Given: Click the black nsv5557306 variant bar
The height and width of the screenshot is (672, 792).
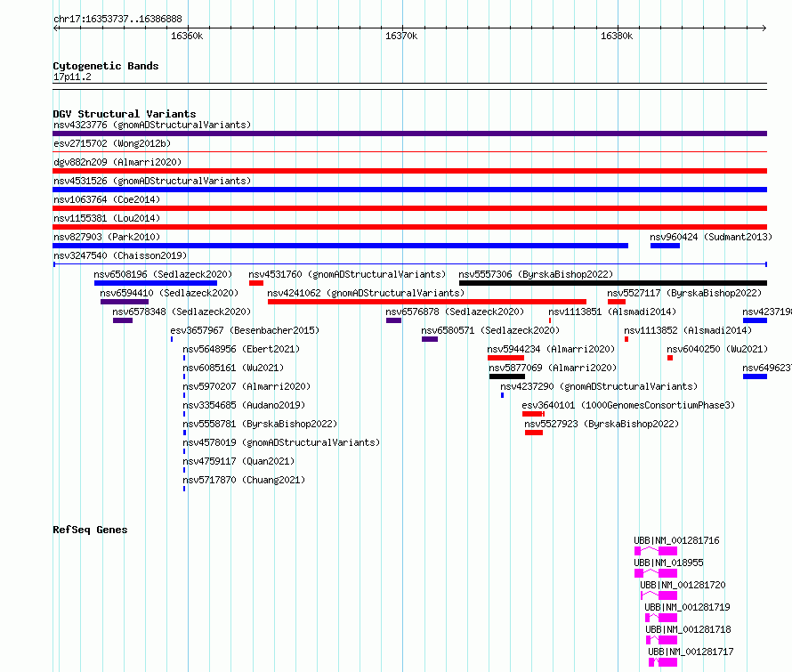Looking at the screenshot, I should tap(613, 283).
